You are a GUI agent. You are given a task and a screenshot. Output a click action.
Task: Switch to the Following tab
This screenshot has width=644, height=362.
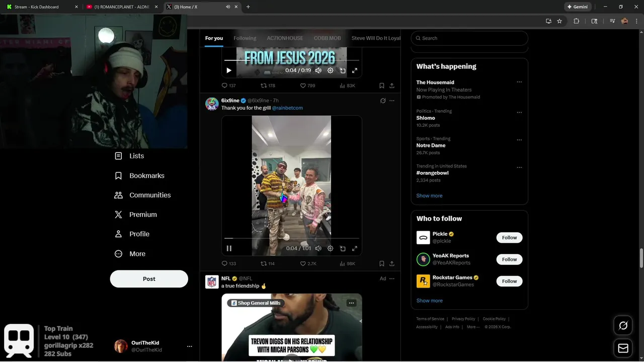click(x=245, y=38)
